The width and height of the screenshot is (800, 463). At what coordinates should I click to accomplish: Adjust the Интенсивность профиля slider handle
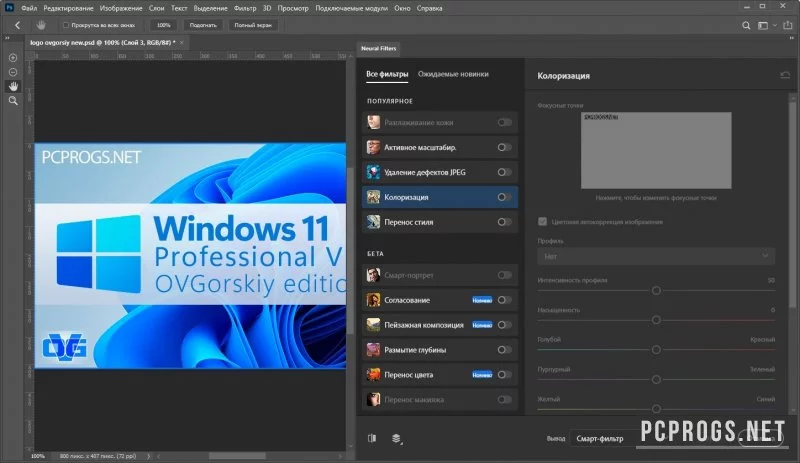point(656,290)
